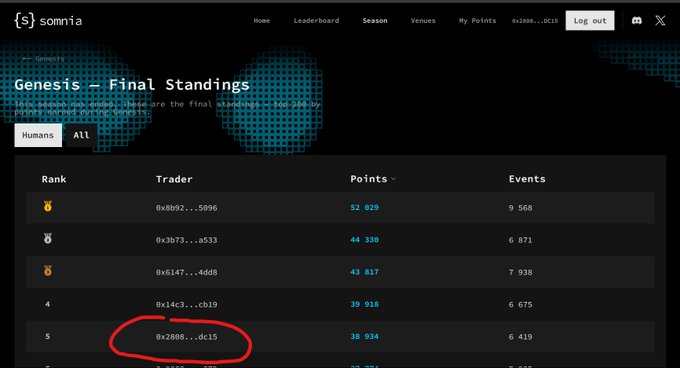Open the X (Twitter) icon link
The height and width of the screenshot is (368, 680).
(x=660, y=20)
